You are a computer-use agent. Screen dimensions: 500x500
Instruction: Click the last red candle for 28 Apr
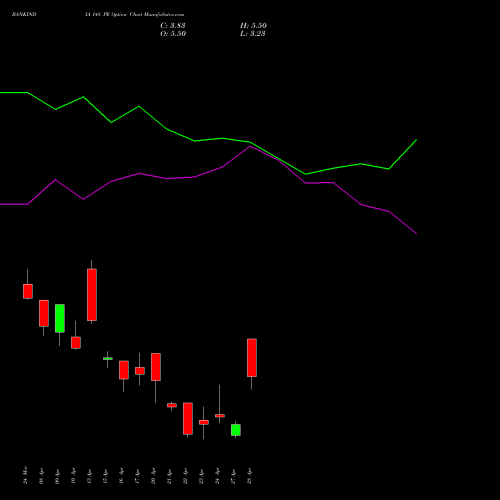point(252,358)
